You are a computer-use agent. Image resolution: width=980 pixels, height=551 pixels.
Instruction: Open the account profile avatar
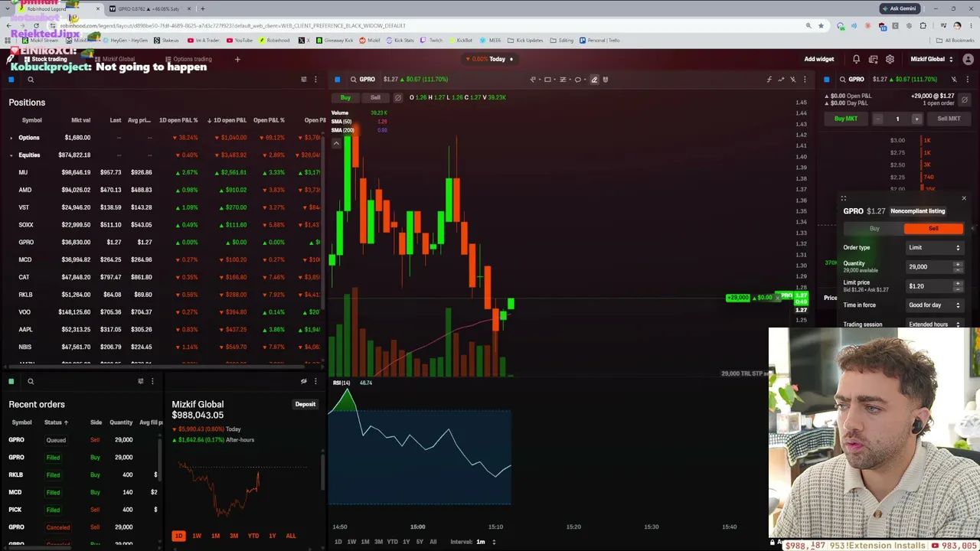coord(969,59)
